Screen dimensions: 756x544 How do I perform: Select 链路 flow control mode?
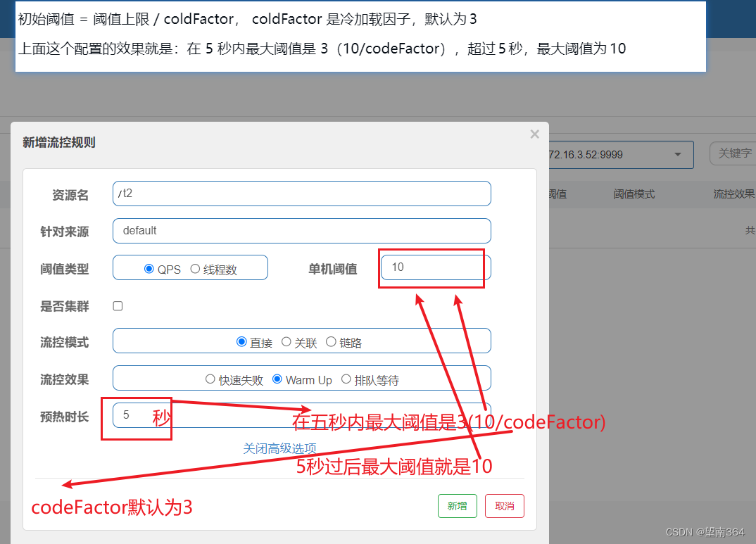pos(331,341)
